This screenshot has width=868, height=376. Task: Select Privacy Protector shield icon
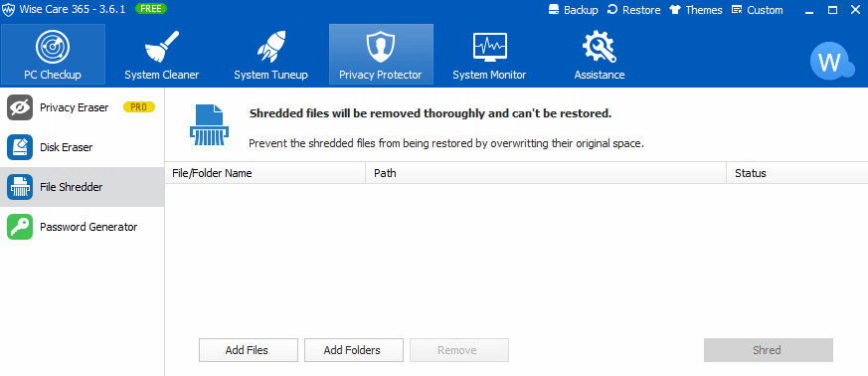[x=380, y=47]
